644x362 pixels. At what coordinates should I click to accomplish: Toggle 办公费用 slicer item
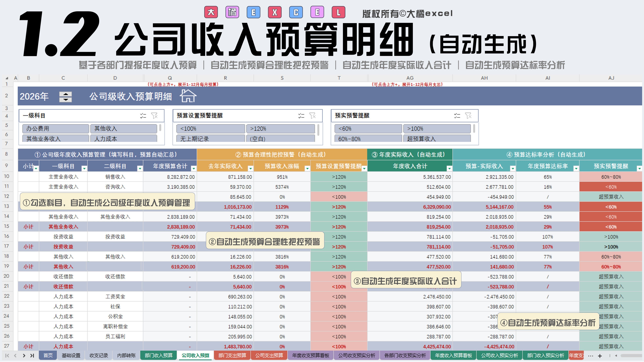pyautogui.click(x=56, y=129)
